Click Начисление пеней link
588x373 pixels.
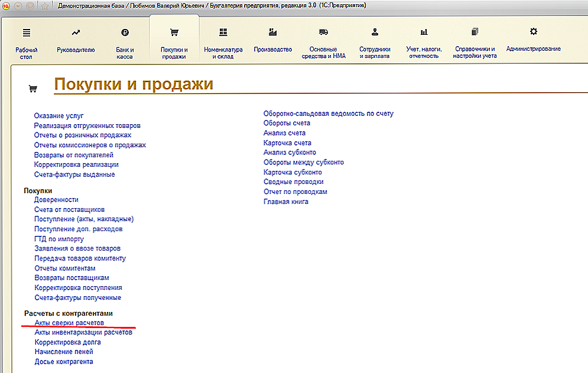[64, 352]
